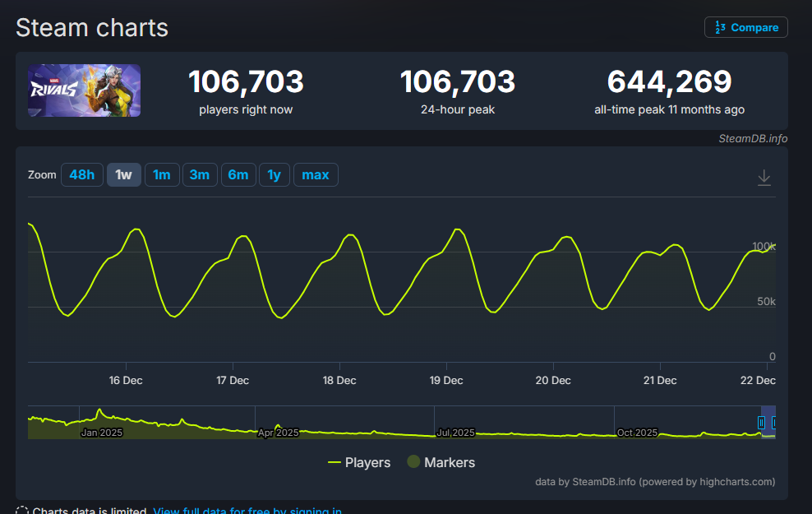The width and height of the screenshot is (812, 514).
Task: Click the 20 Dec axis label
Action: [553, 380]
